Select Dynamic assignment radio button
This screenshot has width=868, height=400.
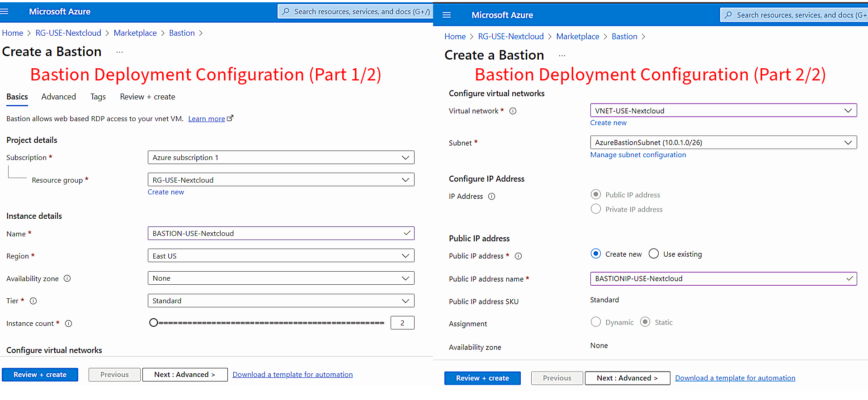596,322
